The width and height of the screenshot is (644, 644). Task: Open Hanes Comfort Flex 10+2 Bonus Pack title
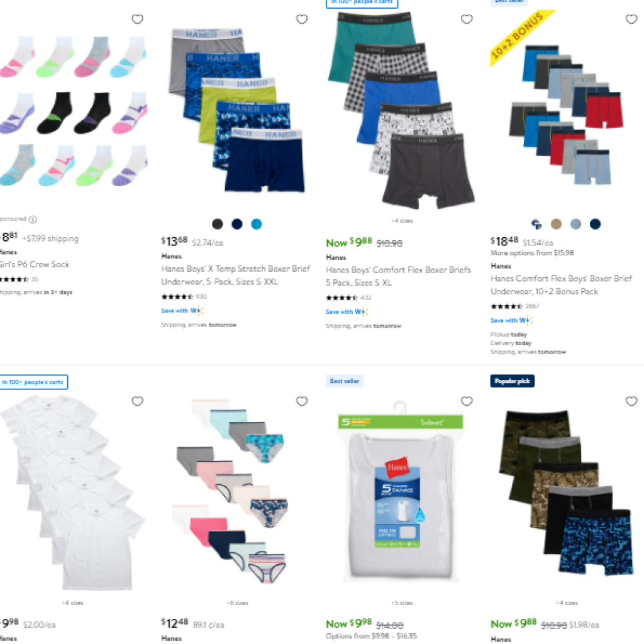tap(561, 285)
